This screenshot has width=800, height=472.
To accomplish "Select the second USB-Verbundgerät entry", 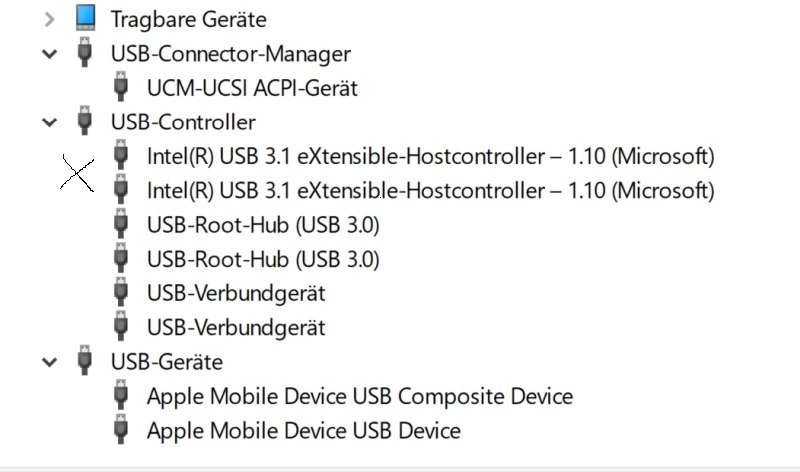I will (x=236, y=328).
